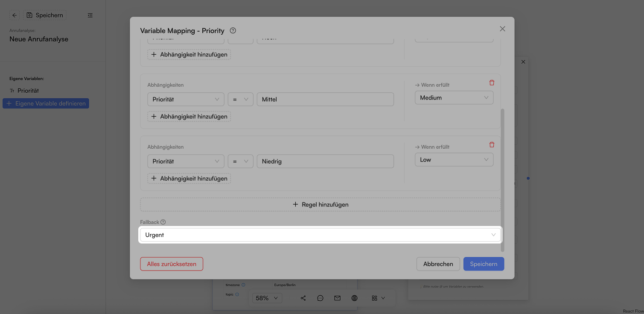Click Regel hinzufügen to add rule
The image size is (644, 314).
click(x=320, y=205)
